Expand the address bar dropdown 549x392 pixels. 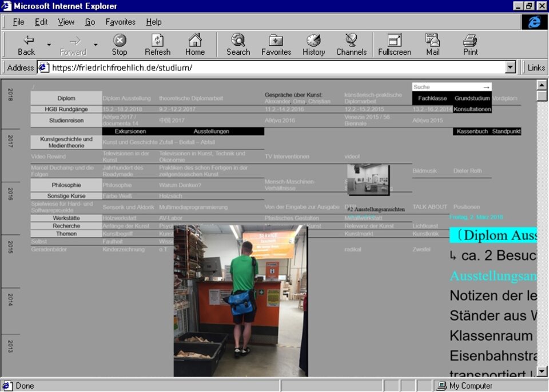coord(511,67)
